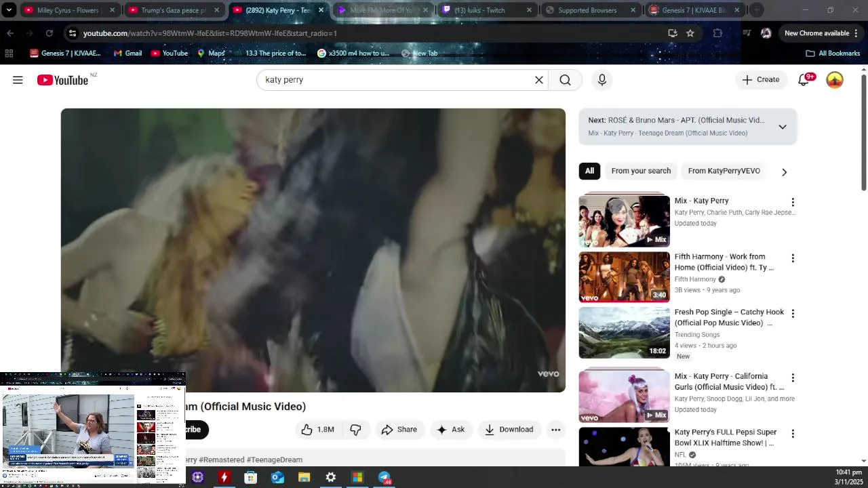Select the From KatyPerryVEVO chip
The image size is (868, 488).
[x=724, y=171]
